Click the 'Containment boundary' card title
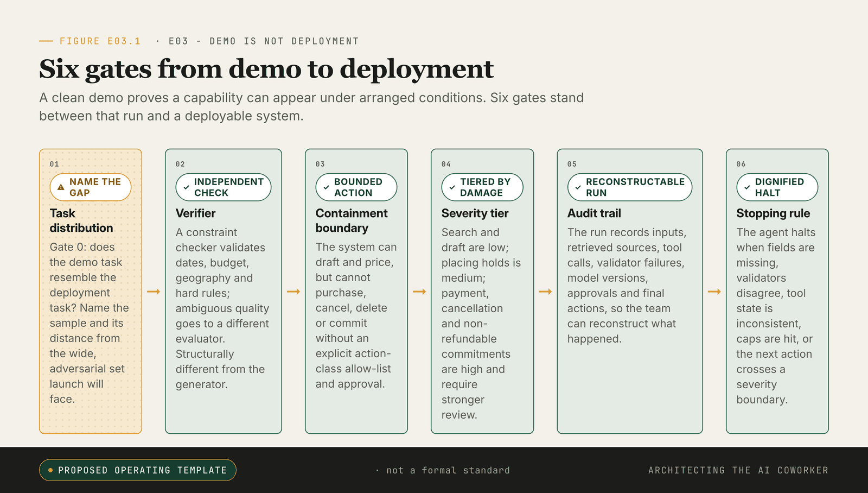This screenshot has height=493, width=868. (352, 220)
